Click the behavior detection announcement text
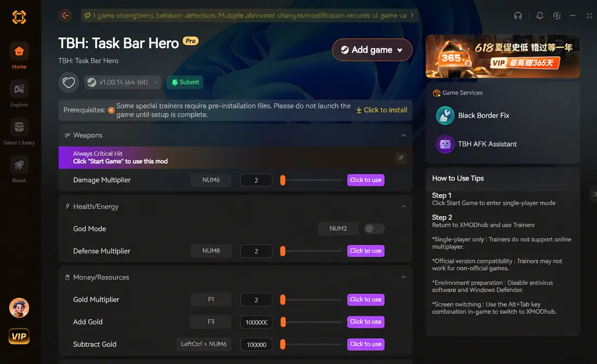This screenshot has width=597, height=364. (x=250, y=16)
